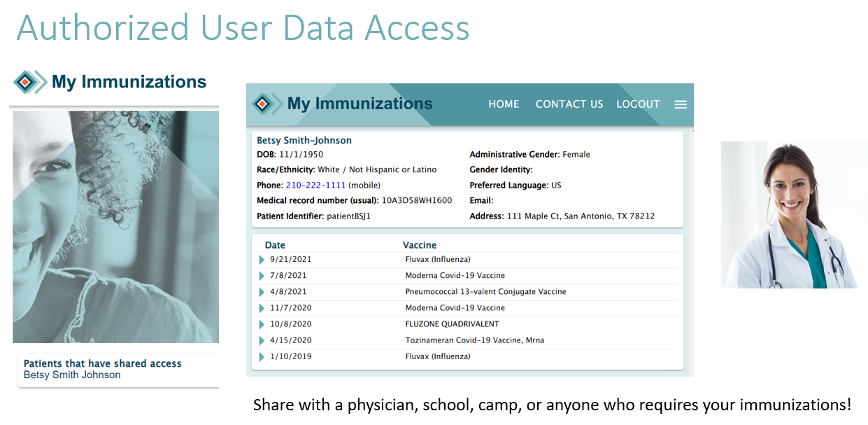Expand the 4/15/2020 Tozinameran row
Image resolution: width=868 pixels, height=425 pixels.
262,340
